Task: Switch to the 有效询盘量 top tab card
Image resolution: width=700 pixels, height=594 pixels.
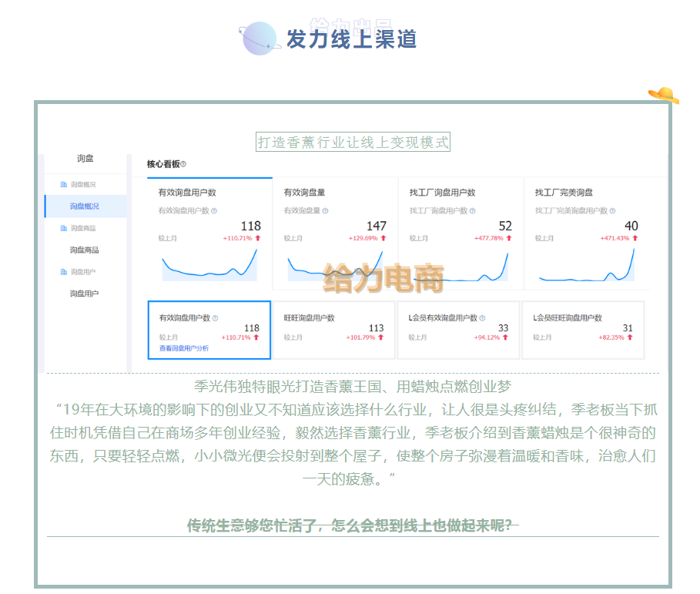Action: pos(335,193)
